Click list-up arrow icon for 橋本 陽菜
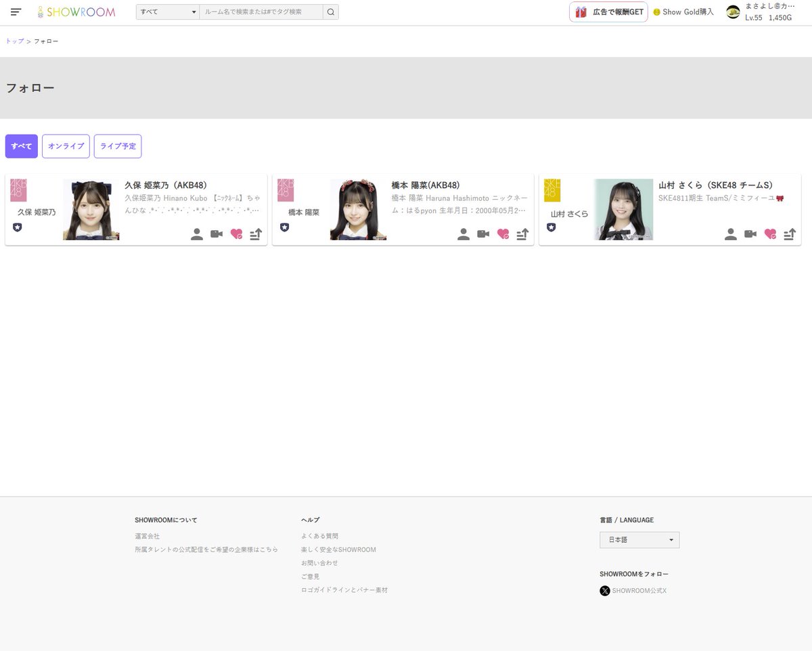Image resolution: width=812 pixels, height=651 pixels. (x=522, y=234)
